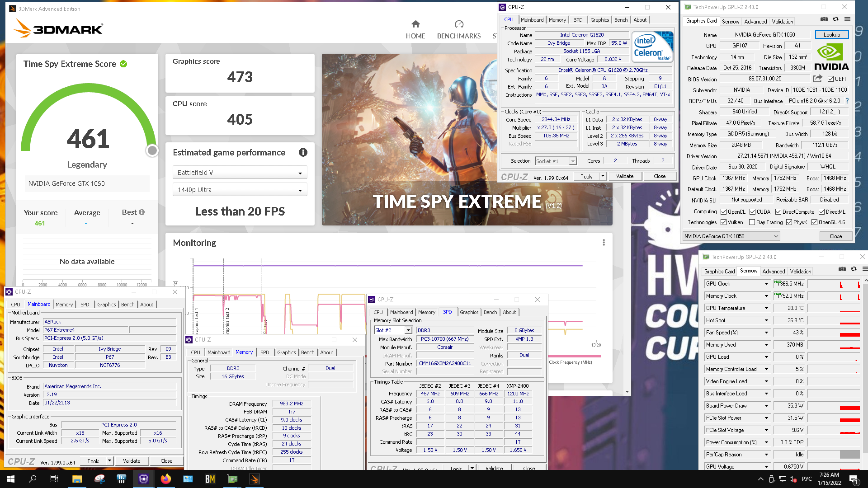Expand the 1440p Ultra resolution dropdown
This screenshot has width=868, height=488.
tap(240, 190)
